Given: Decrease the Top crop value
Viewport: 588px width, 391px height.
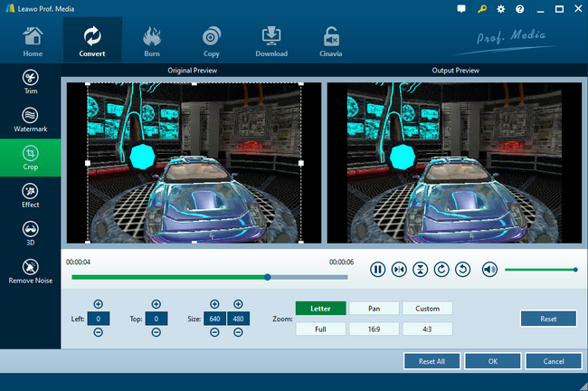Looking at the screenshot, I should (156, 332).
